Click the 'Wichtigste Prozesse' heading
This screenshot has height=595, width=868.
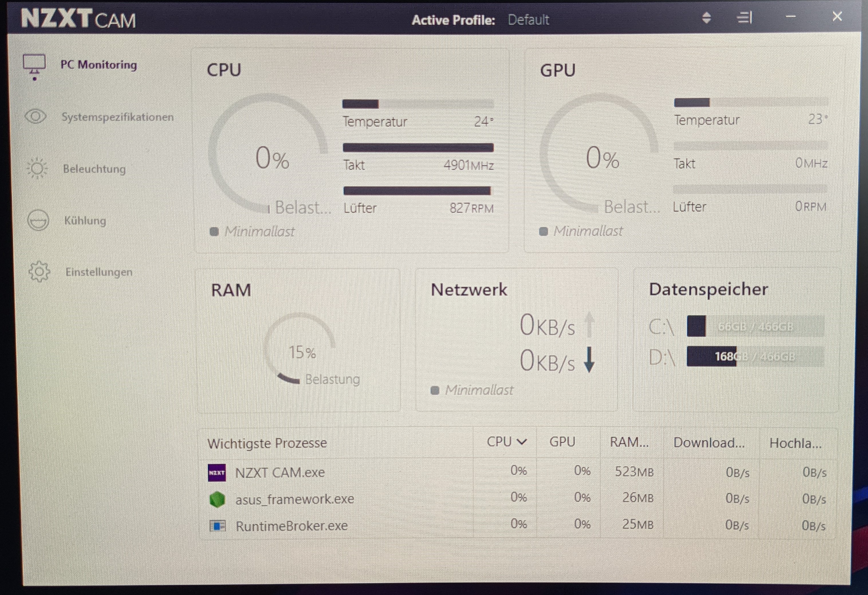[267, 443]
